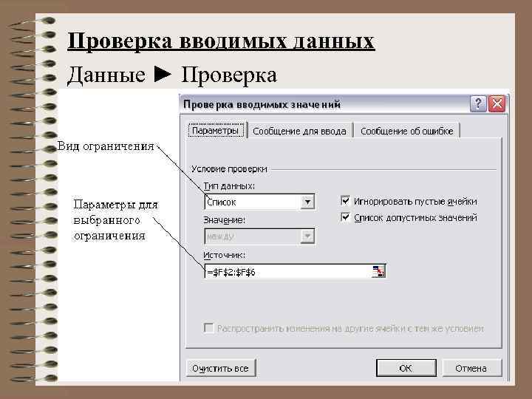The height and width of the screenshot is (399, 532).
Task: Click the Тип данных label
Action: [x=229, y=186]
